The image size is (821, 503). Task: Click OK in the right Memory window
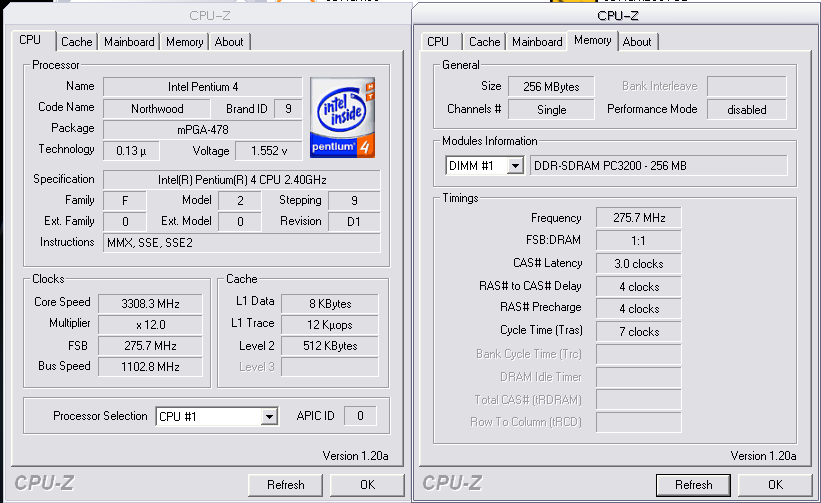(775, 485)
